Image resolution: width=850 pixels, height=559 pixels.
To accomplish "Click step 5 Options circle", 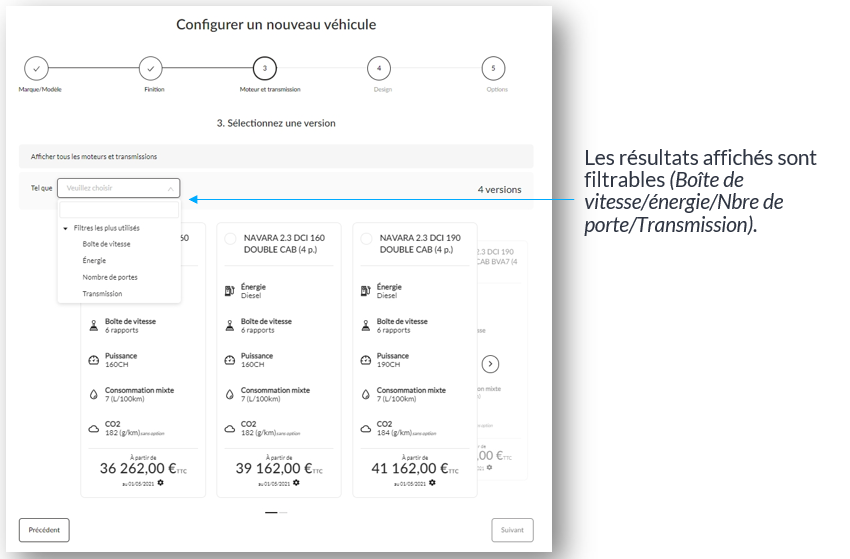I will click(493, 68).
